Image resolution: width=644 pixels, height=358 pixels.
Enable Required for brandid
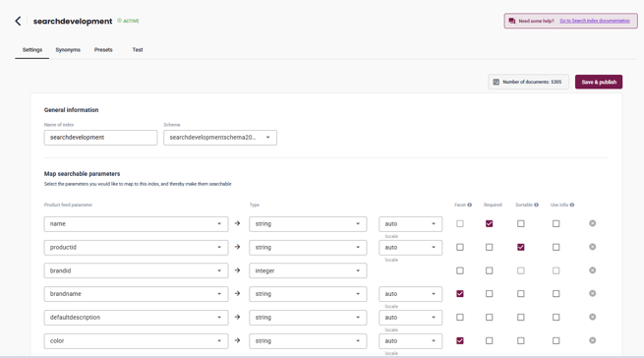pyautogui.click(x=490, y=270)
